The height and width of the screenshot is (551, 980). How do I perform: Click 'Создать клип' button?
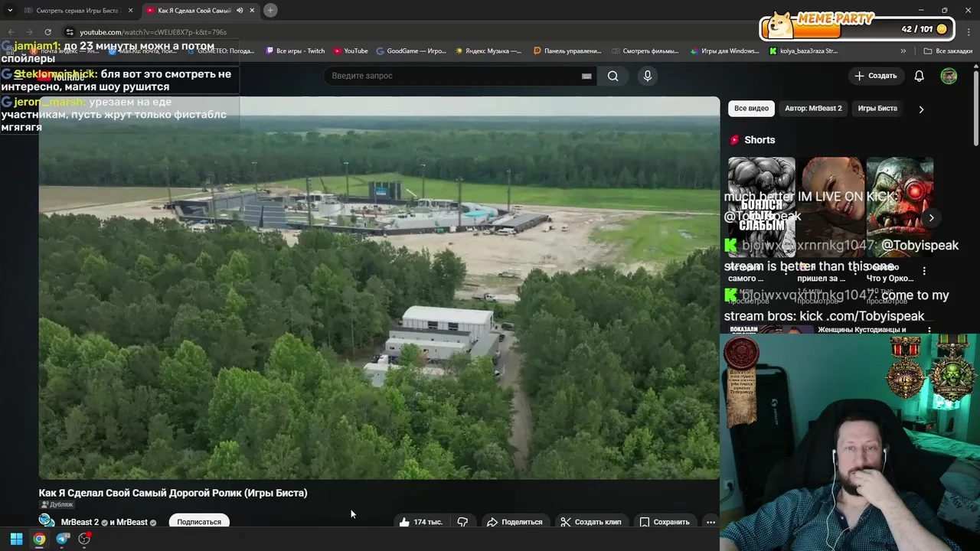coord(590,522)
